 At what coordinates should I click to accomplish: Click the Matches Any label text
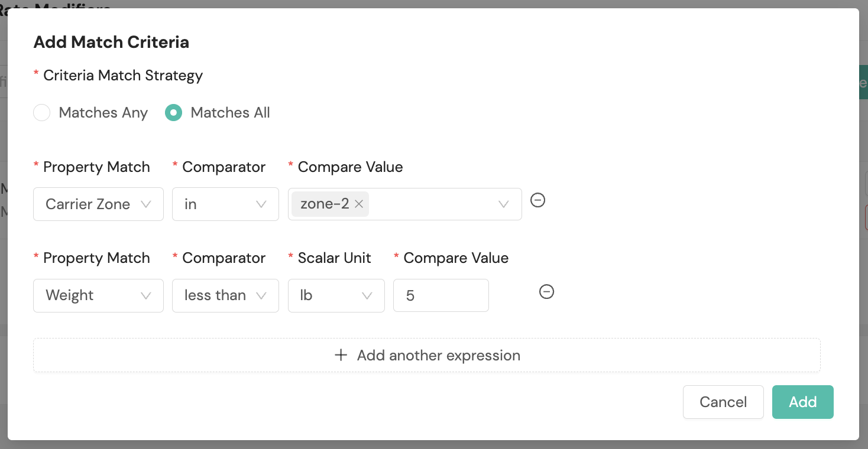click(103, 112)
